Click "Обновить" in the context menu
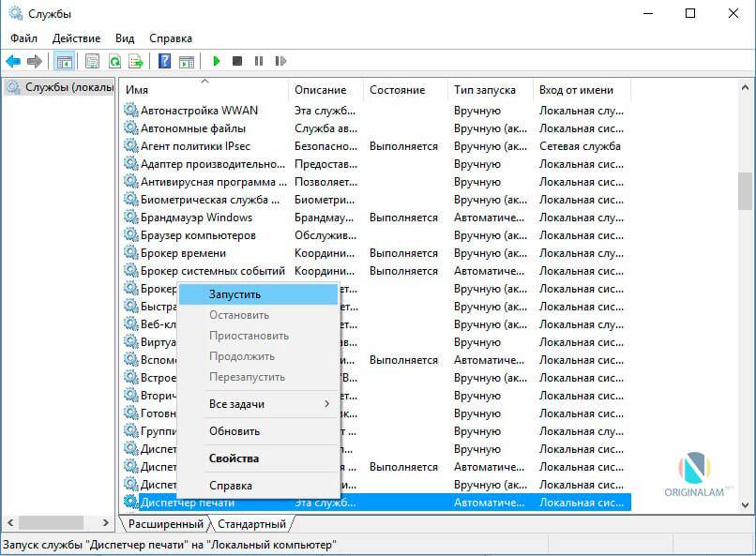Screen dimensions: 756x556 click(x=234, y=431)
